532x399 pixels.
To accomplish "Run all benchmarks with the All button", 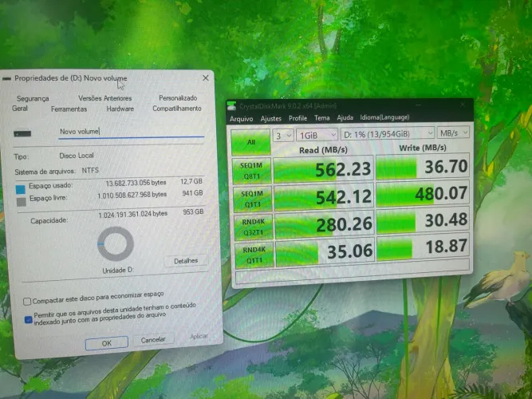I will click(x=250, y=142).
